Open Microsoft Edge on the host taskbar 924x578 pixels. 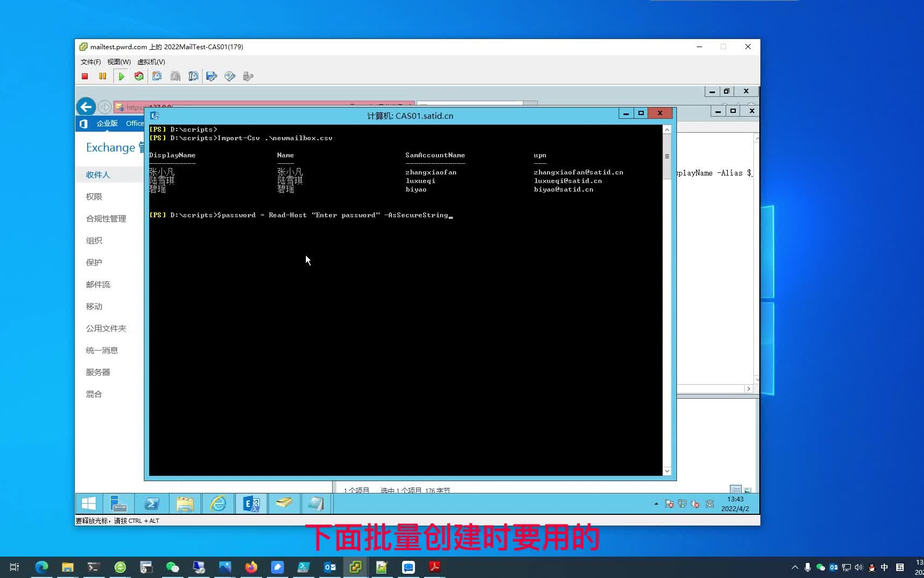pyautogui.click(x=42, y=567)
